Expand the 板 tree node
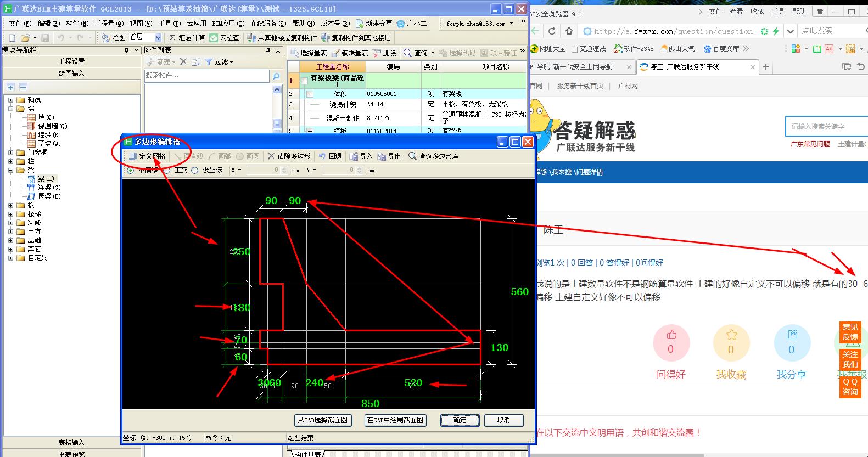868x457 pixels. pyautogui.click(x=10, y=205)
